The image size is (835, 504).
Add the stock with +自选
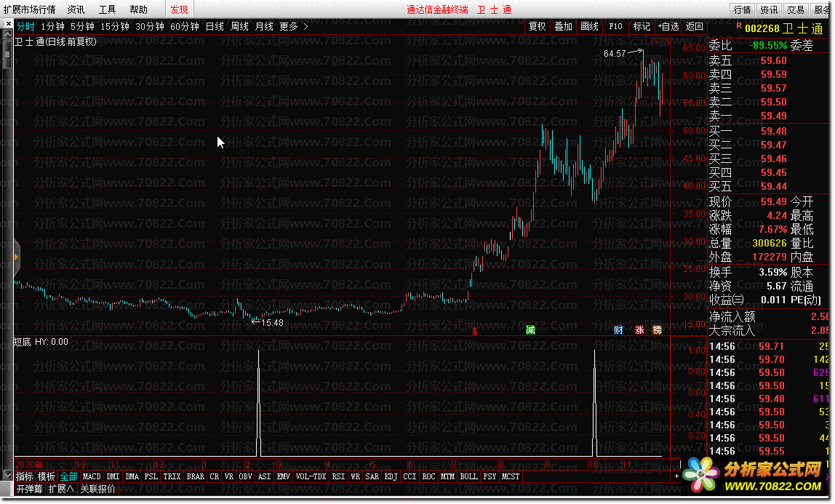pyautogui.click(x=668, y=26)
